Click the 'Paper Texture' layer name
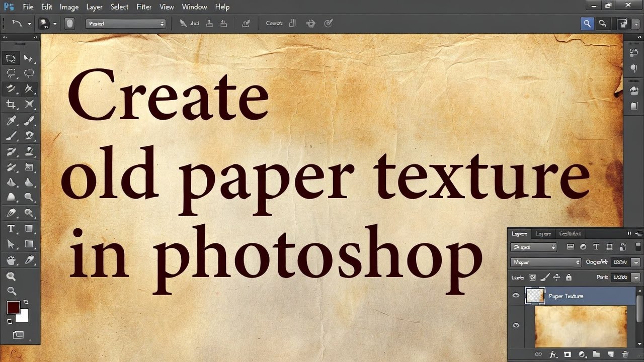 pos(566,296)
